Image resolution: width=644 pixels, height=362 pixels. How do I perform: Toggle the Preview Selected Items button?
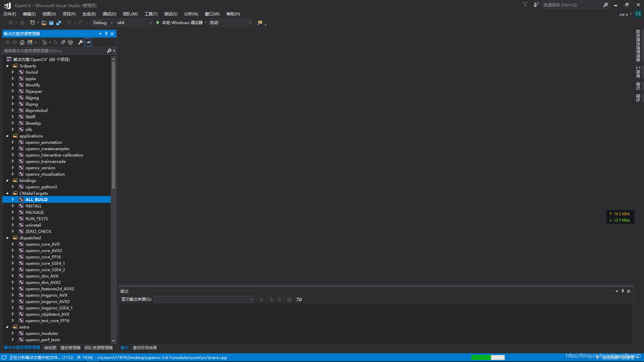click(x=88, y=42)
